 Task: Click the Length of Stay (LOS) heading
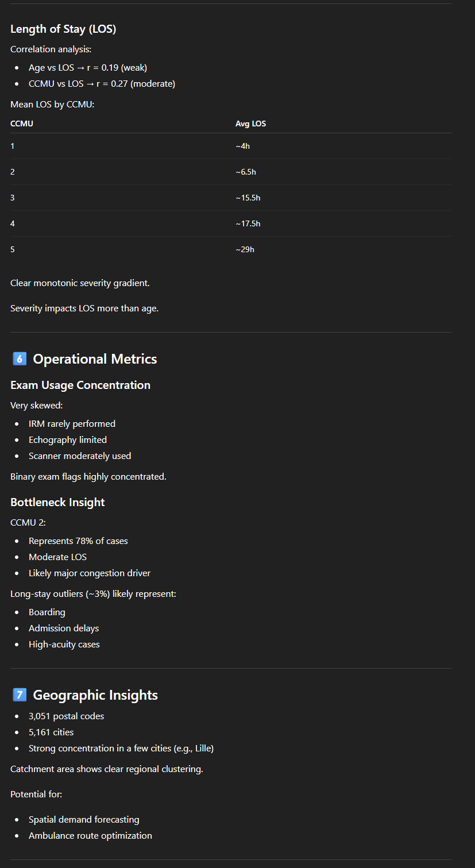(63, 29)
